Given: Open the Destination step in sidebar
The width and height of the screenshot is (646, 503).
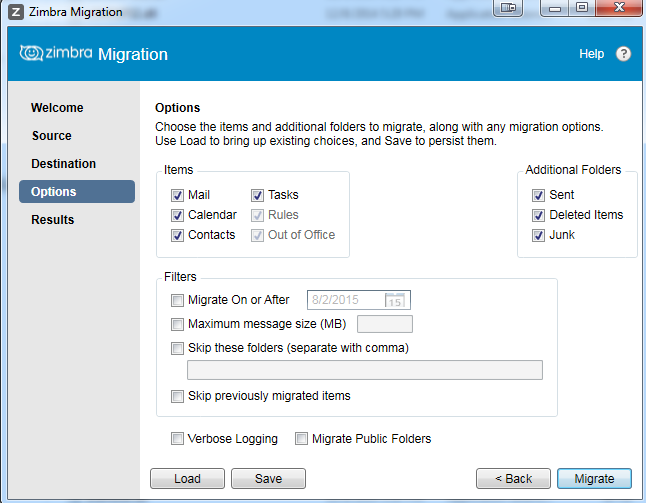Looking at the screenshot, I should pyautogui.click(x=63, y=164).
